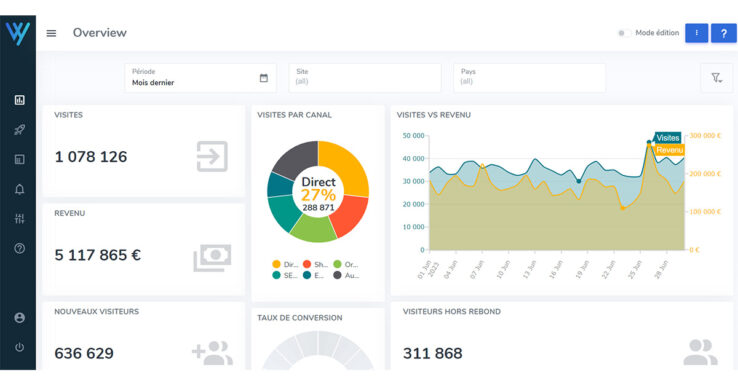Image resolution: width=738 pixels, height=386 pixels.
Task: Open the table report icon in sidebar
Action: click(19, 160)
